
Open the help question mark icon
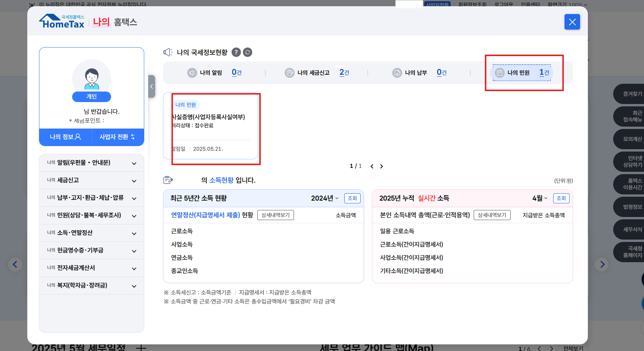[x=236, y=52]
